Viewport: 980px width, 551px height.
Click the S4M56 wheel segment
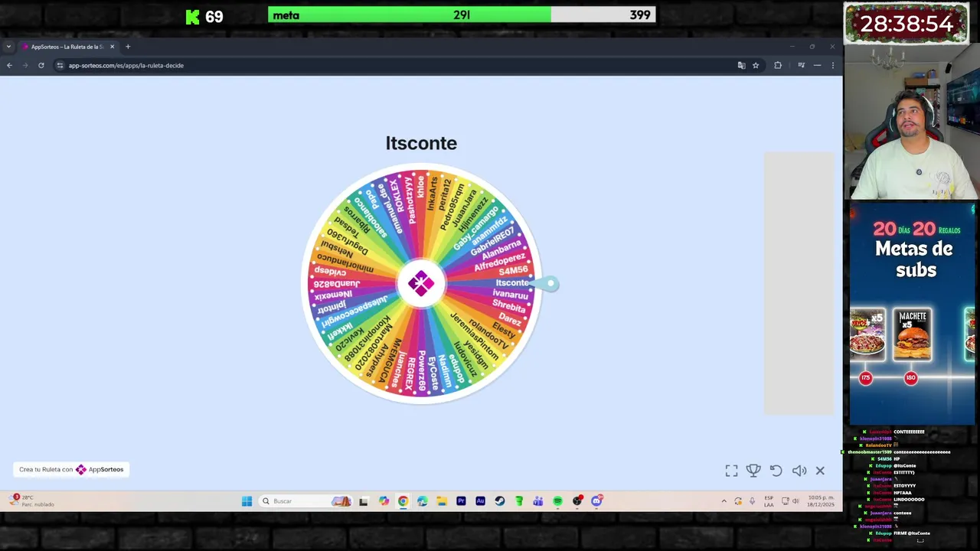[x=512, y=271]
